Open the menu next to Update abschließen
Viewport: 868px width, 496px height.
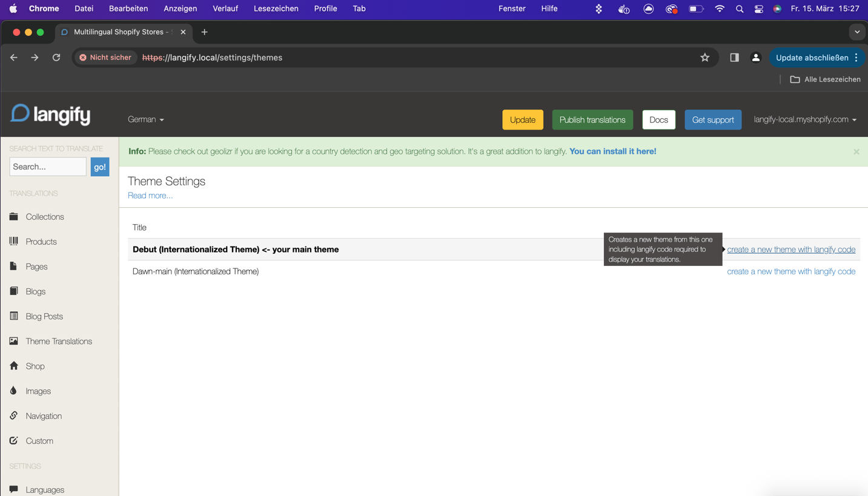click(857, 57)
